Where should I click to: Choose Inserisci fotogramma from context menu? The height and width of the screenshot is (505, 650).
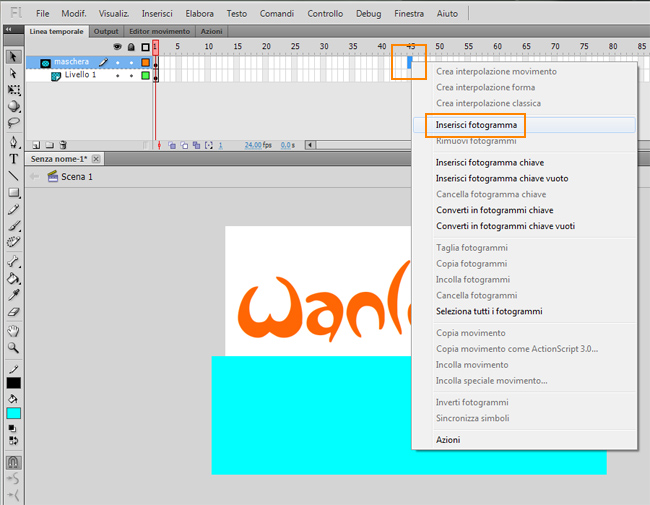[524, 125]
